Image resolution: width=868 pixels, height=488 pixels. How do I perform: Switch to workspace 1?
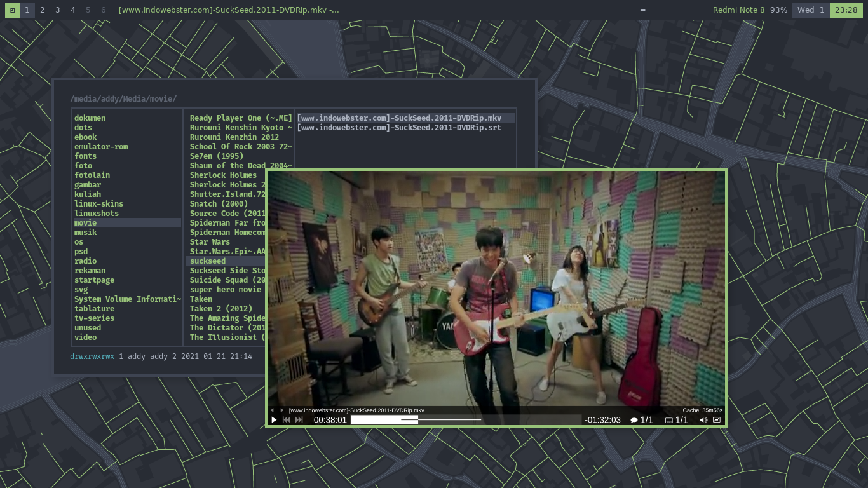click(27, 10)
